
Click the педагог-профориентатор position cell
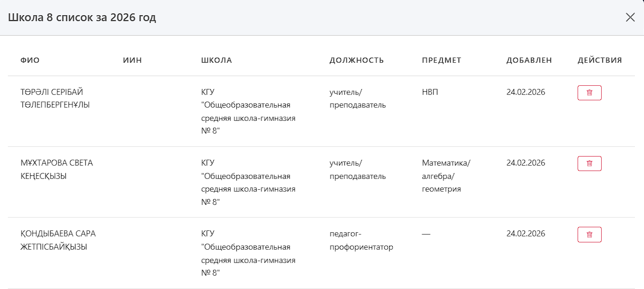point(361,240)
